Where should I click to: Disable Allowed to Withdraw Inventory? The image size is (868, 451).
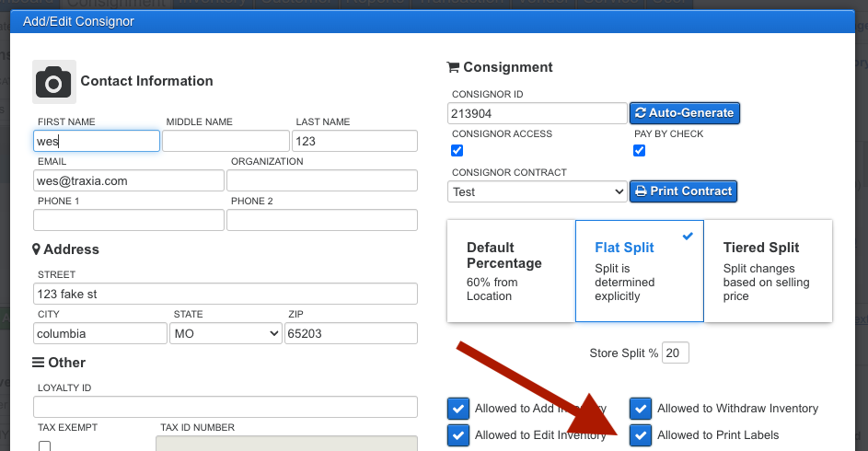point(641,409)
